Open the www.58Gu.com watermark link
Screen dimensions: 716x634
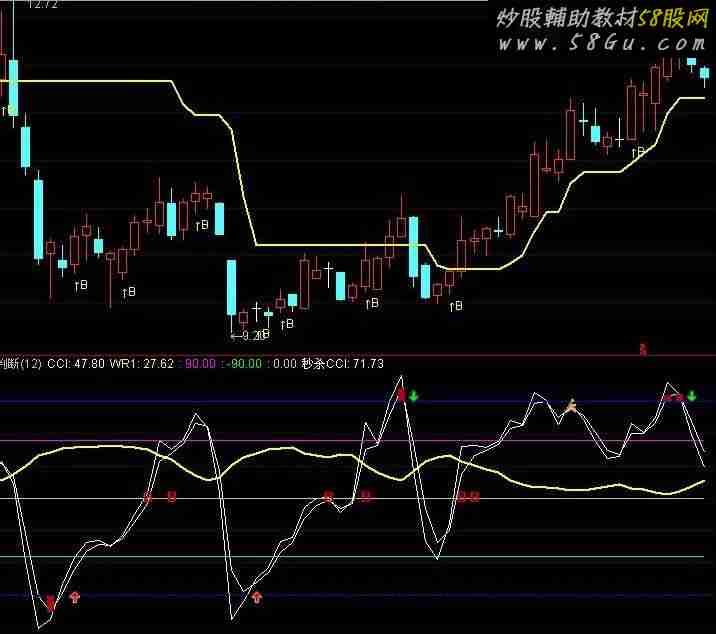click(602, 44)
